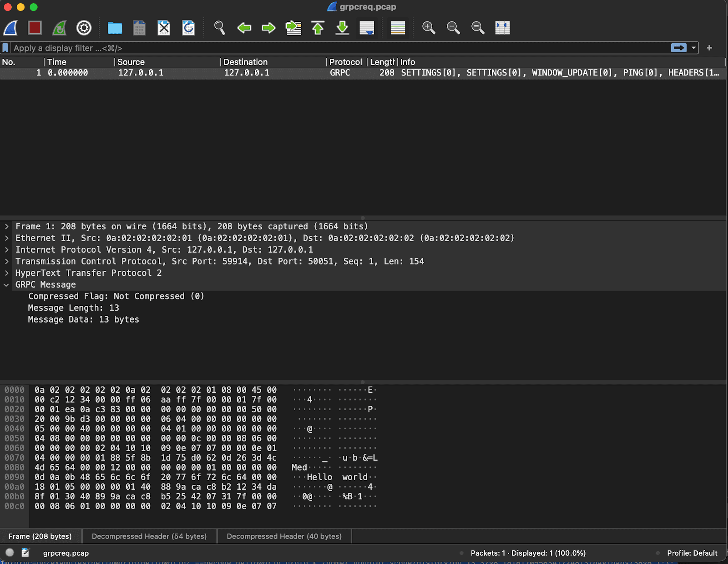Toggle display filter bookmark icon

click(x=5, y=48)
